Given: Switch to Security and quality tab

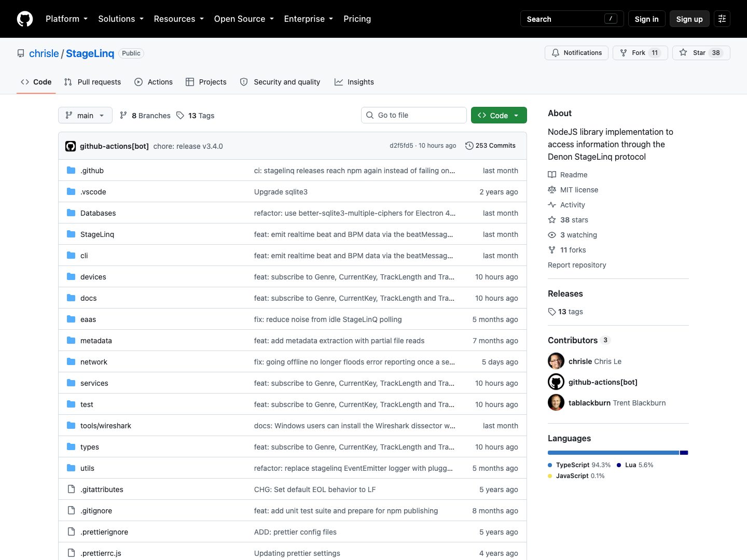Looking at the screenshot, I should (280, 82).
